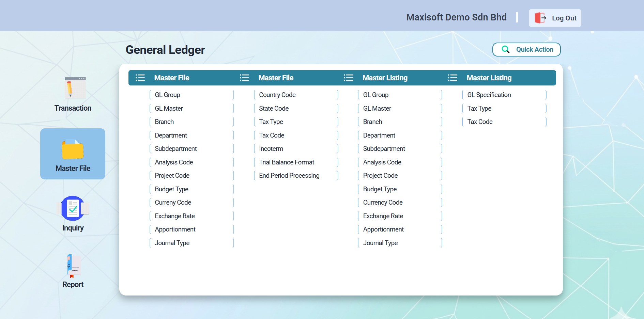Click the Log Out button

(555, 18)
